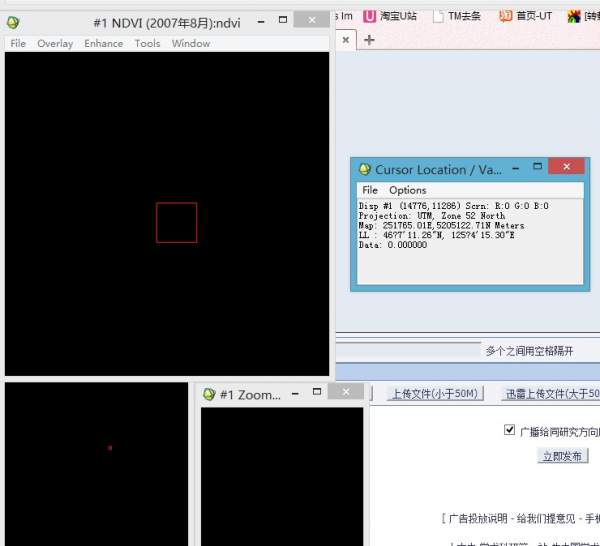Open File menu in Cursor Location window
The width and height of the screenshot is (600, 546).
[370, 190]
